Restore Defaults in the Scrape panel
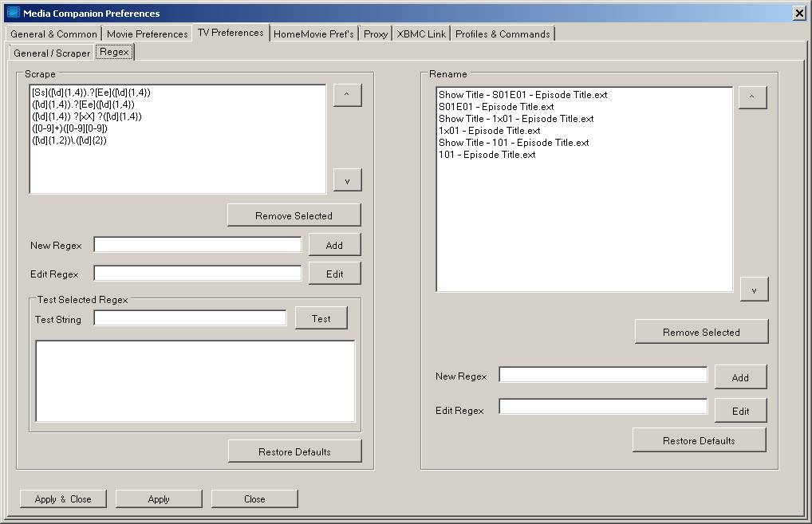 pyautogui.click(x=294, y=451)
